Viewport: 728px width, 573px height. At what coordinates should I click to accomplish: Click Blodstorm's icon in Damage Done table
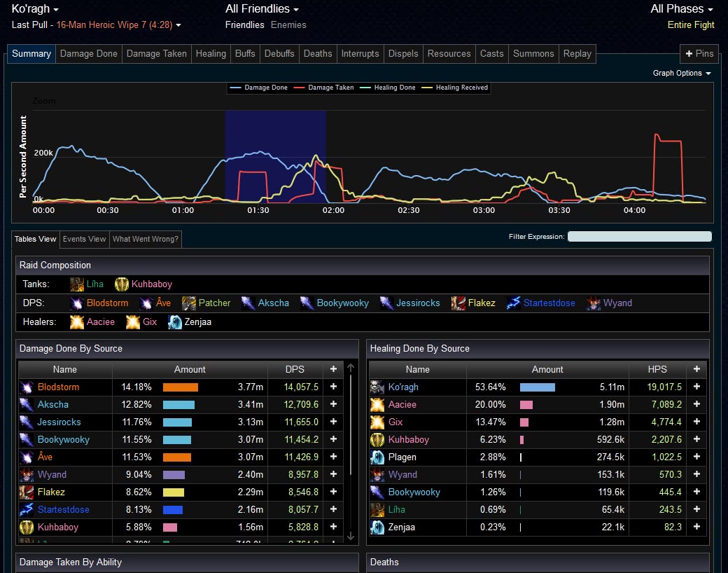pos(27,387)
